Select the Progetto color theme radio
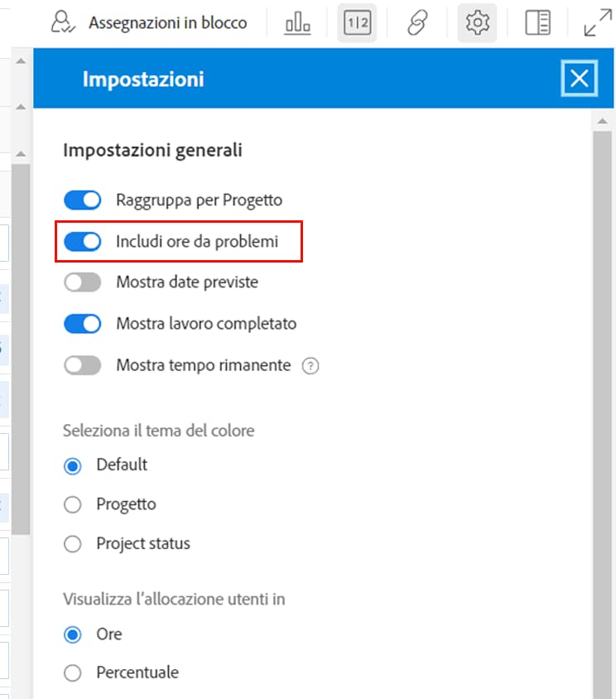 tap(72, 504)
